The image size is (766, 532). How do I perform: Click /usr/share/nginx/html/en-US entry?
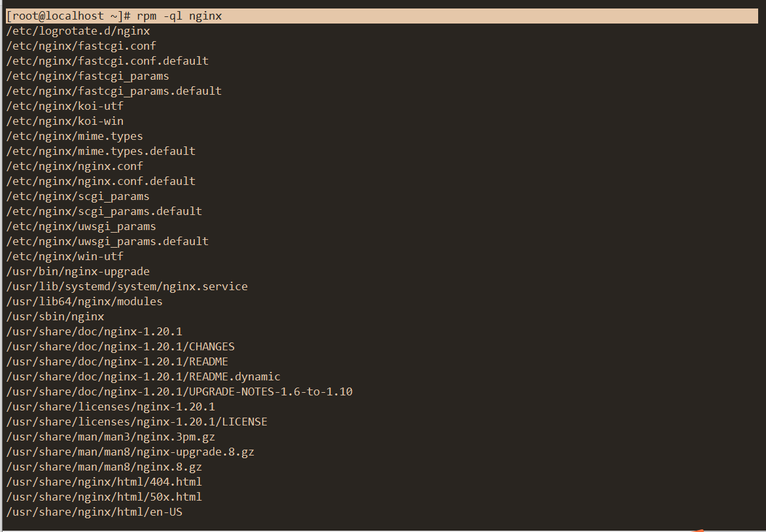(94, 512)
